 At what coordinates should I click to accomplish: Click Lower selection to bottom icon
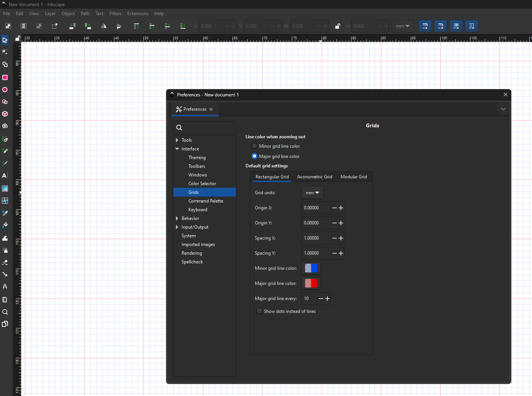click(183, 26)
